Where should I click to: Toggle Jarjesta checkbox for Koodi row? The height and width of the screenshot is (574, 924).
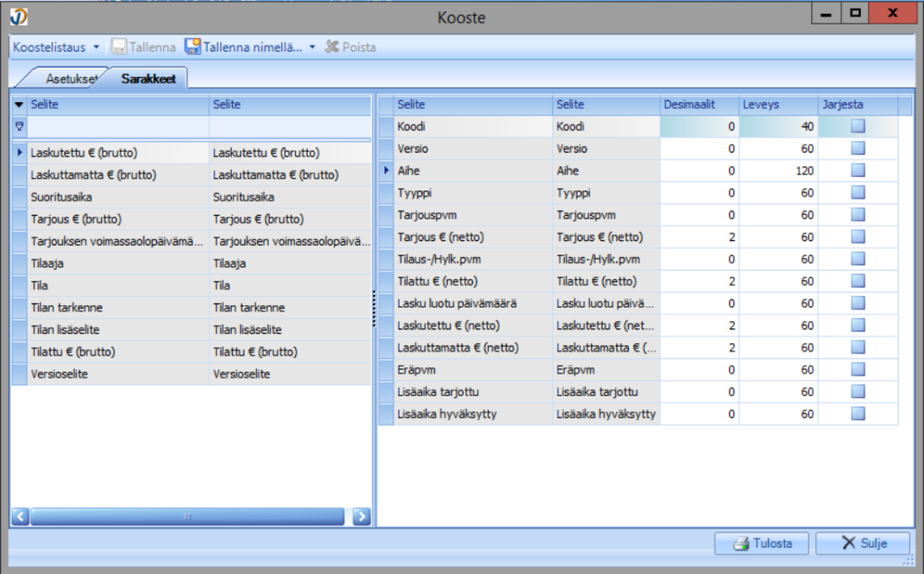(x=857, y=127)
